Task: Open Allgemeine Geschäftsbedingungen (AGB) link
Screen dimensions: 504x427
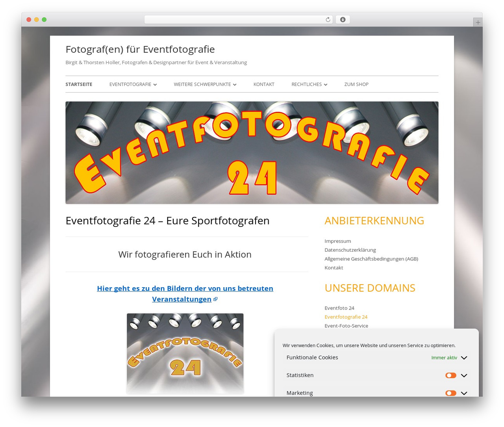Action: (x=371, y=259)
